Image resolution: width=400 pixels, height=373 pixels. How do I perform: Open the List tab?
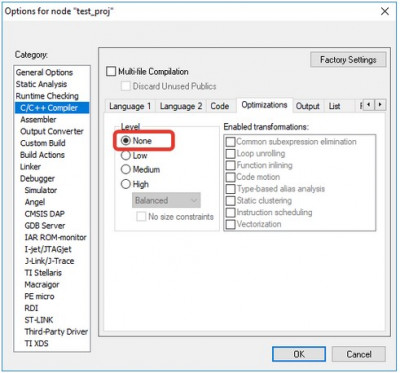click(334, 106)
